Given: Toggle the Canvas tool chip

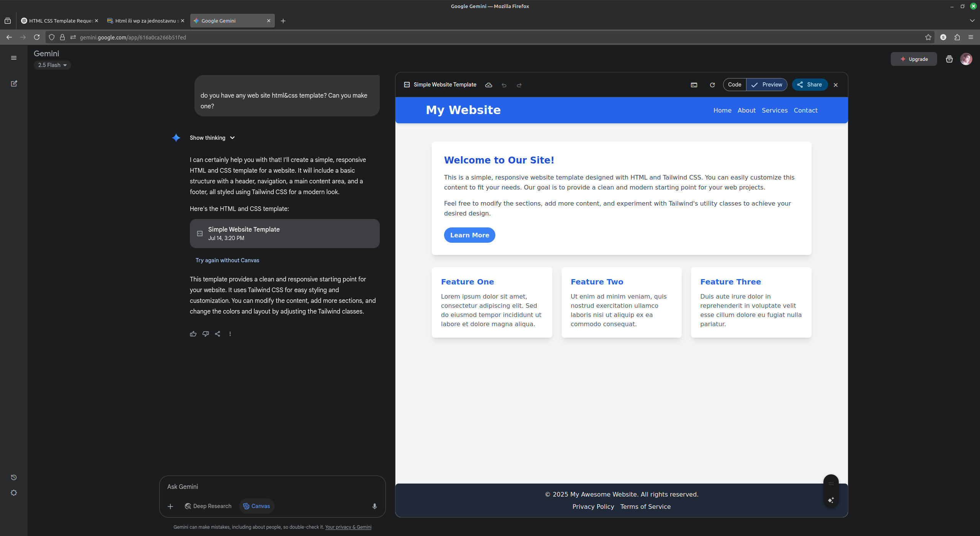Looking at the screenshot, I should coord(256,506).
